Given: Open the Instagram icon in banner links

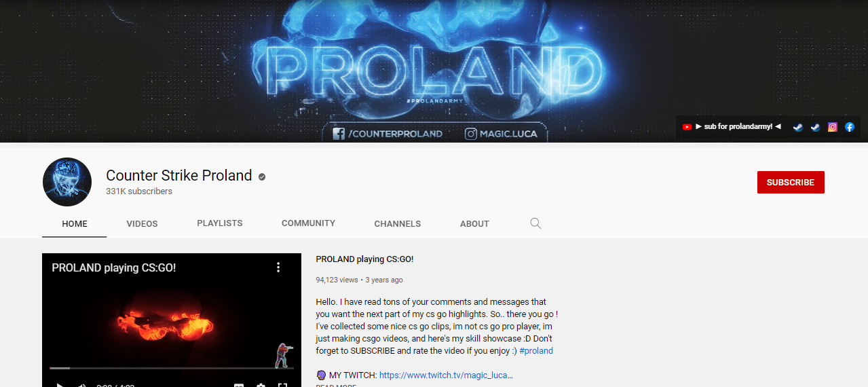Looking at the screenshot, I should (x=833, y=127).
